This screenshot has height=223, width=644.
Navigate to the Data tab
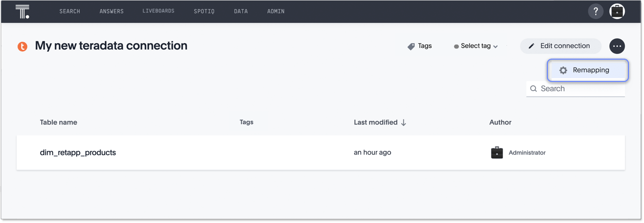tap(240, 11)
